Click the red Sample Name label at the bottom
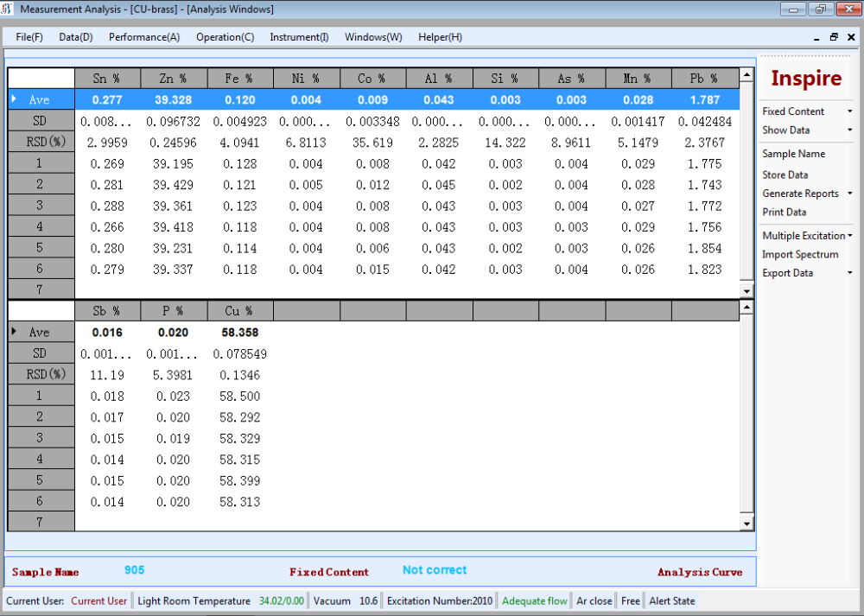 click(45, 572)
